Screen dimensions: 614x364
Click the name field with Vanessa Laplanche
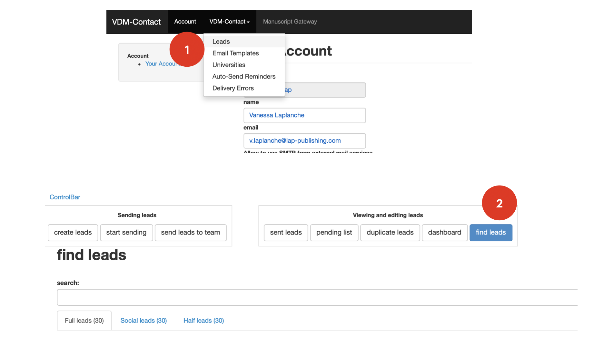tap(304, 115)
